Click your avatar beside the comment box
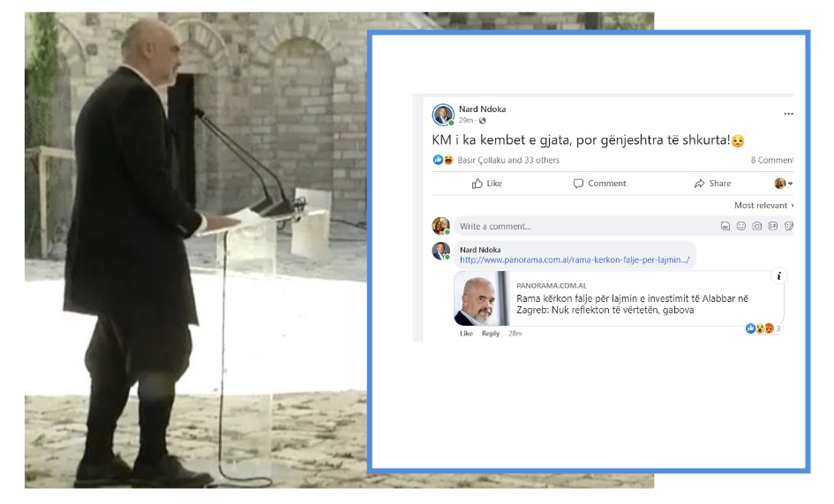Image resolution: width=834 pixels, height=504 pixels. click(x=441, y=226)
